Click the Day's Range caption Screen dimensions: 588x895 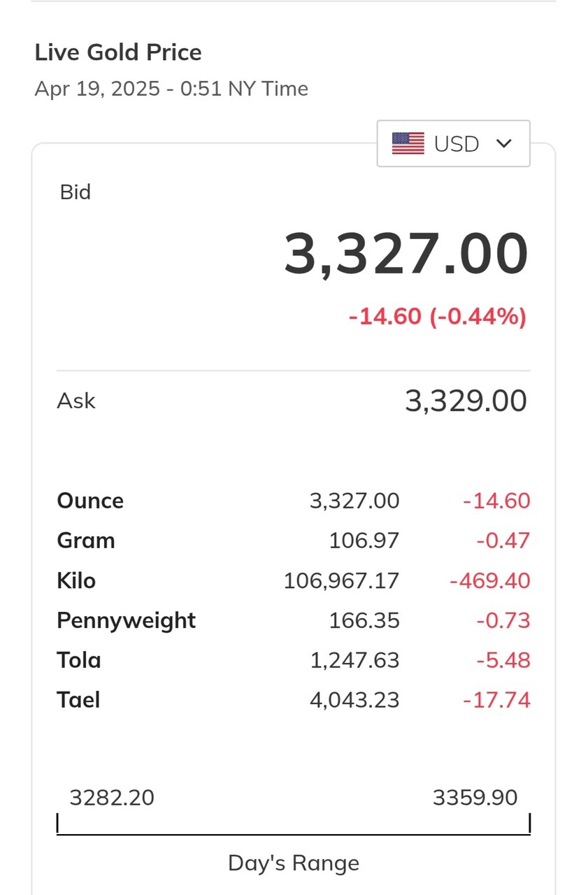coord(294,863)
